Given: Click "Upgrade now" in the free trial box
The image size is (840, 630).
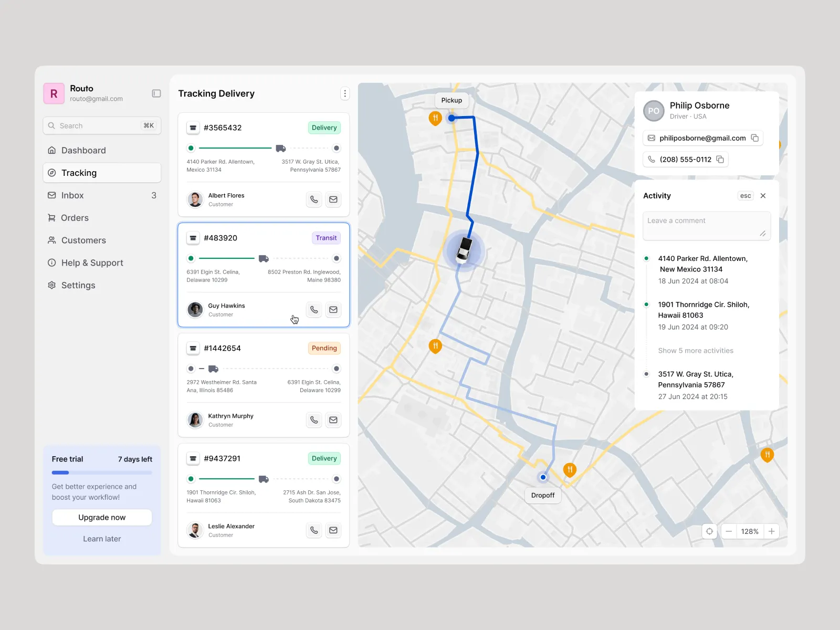Looking at the screenshot, I should point(102,517).
